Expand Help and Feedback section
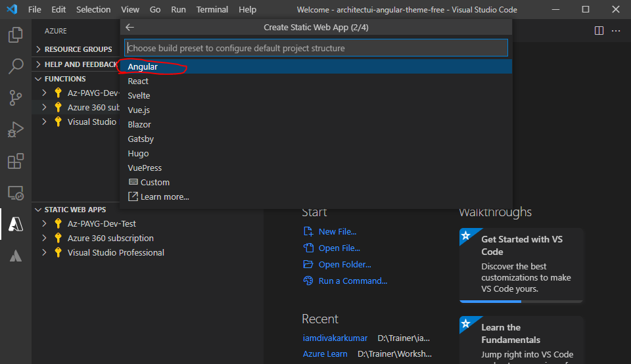The width and height of the screenshot is (631, 364). click(38, 64)
